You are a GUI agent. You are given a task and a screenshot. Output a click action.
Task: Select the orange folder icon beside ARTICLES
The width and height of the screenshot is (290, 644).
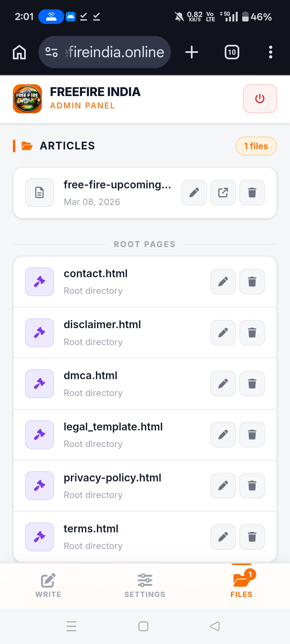pyautogui.click(x=27, y=146)
